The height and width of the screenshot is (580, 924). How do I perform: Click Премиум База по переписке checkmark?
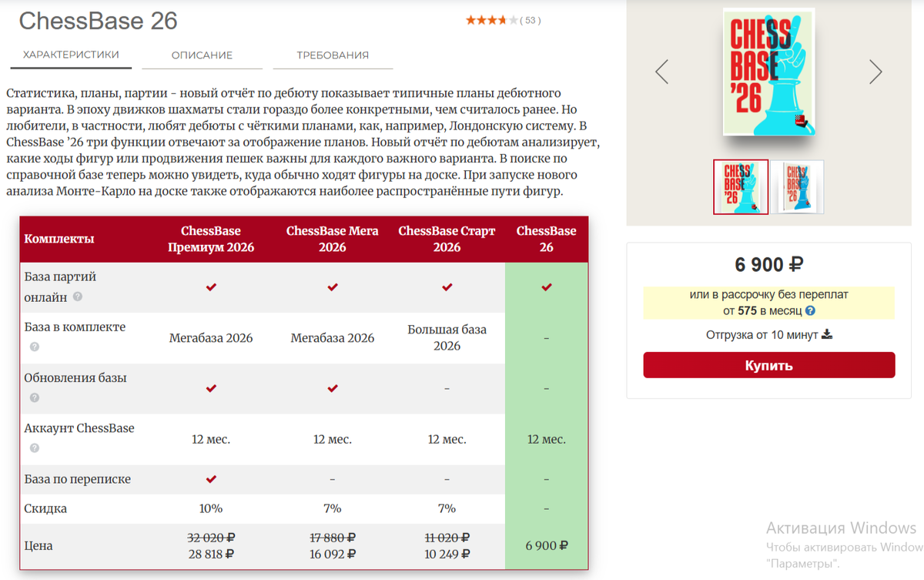pyautogui.click(x=211, y=479)
